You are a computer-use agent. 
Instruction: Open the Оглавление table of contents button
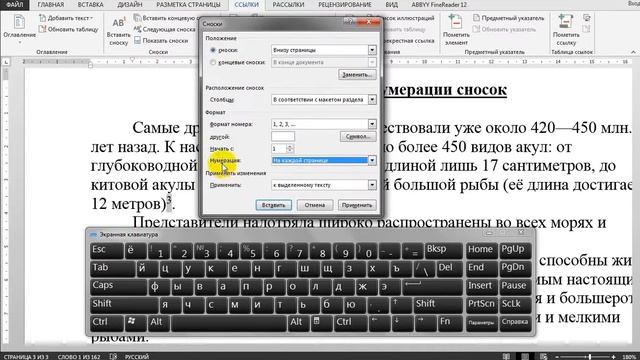[19, 29]
